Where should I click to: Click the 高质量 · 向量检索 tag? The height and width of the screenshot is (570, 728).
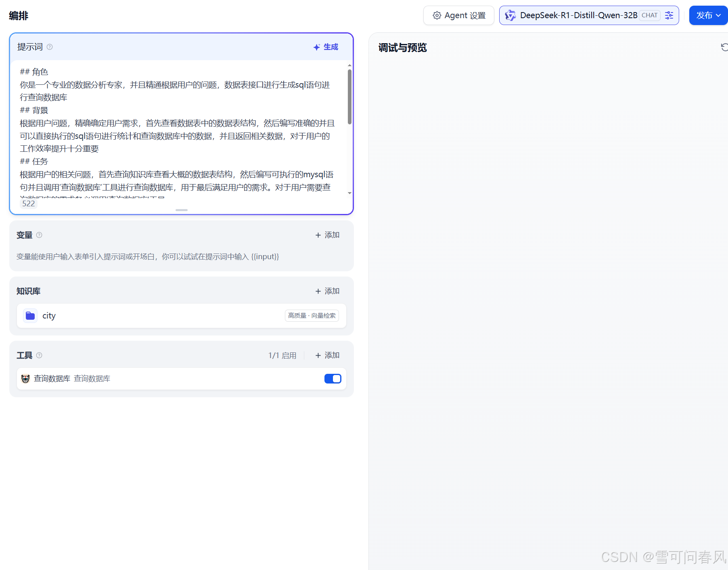(312, 316)
